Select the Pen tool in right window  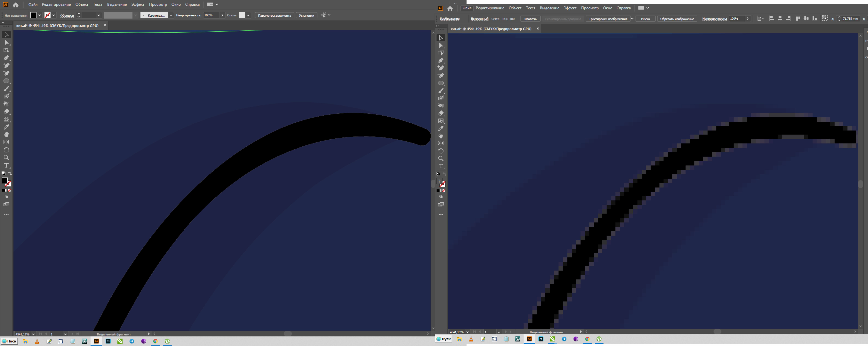click(x=441, y=60)
